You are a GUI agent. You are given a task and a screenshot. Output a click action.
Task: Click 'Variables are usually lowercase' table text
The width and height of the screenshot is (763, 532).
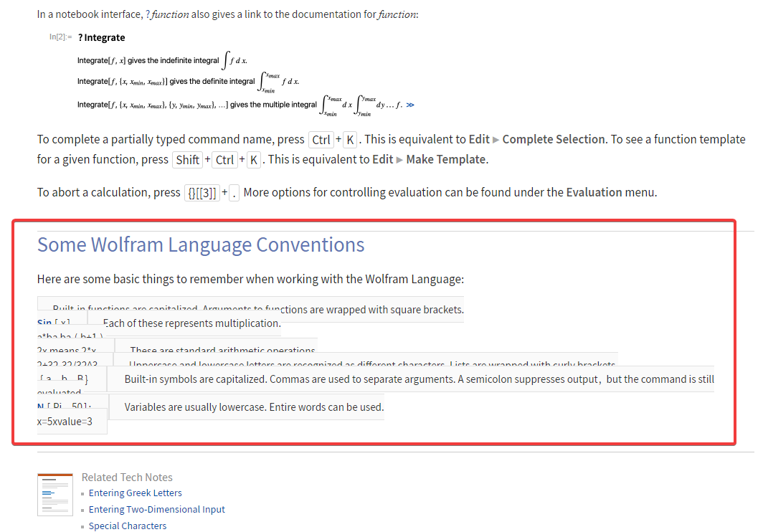pyautogui.click(x=254, y=407)
